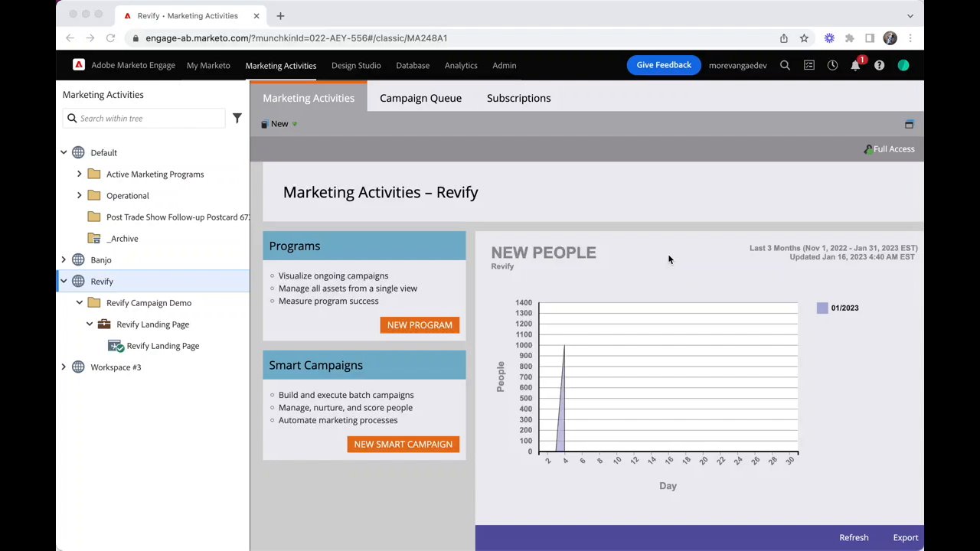This screenshot has width=980, height=551.
Task: Open notifications bell with red badge
Action: click(x=856, y=64)
